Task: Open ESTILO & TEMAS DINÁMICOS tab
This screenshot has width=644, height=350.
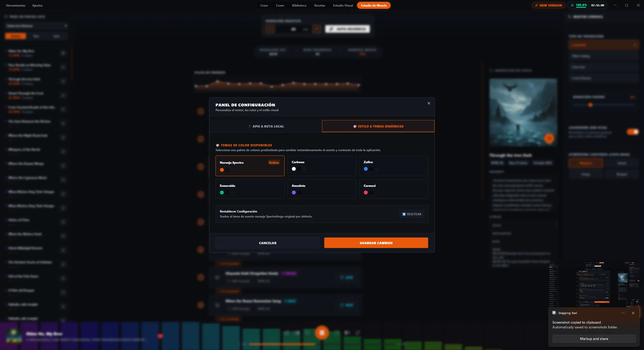Action: [x=378, y=126]
